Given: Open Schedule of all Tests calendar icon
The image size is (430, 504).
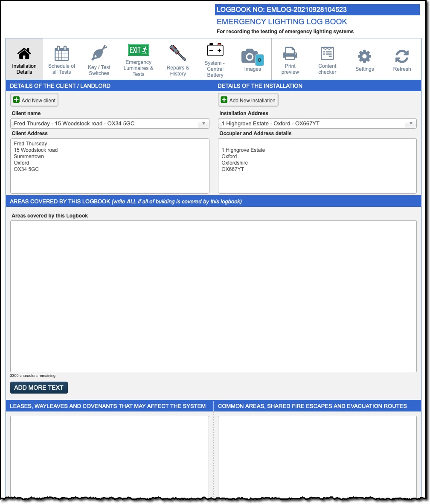Looking at the screenshot, I should click(x=61, y=53).
